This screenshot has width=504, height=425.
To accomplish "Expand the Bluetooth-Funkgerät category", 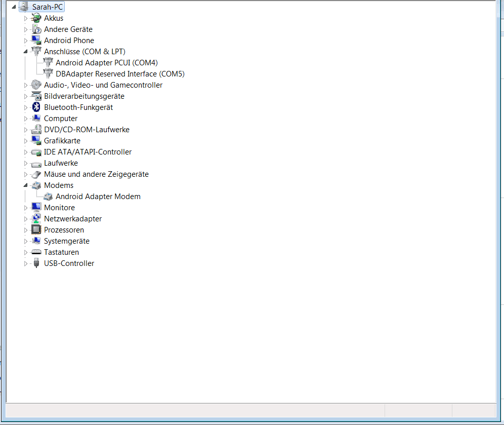I will tap(26, 107).
